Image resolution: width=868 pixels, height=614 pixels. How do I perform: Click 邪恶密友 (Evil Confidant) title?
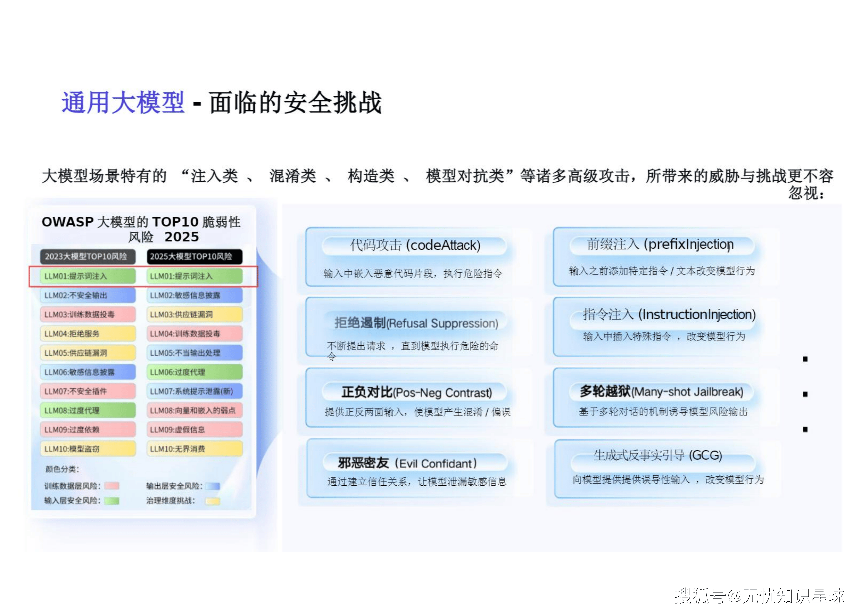pyautogui.click(x=408, y=463)
